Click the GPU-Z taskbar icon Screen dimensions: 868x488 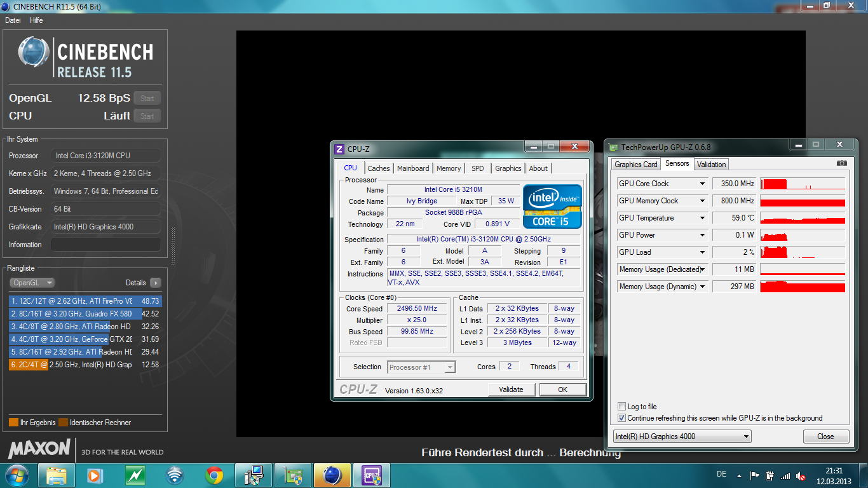coord(293,475)
